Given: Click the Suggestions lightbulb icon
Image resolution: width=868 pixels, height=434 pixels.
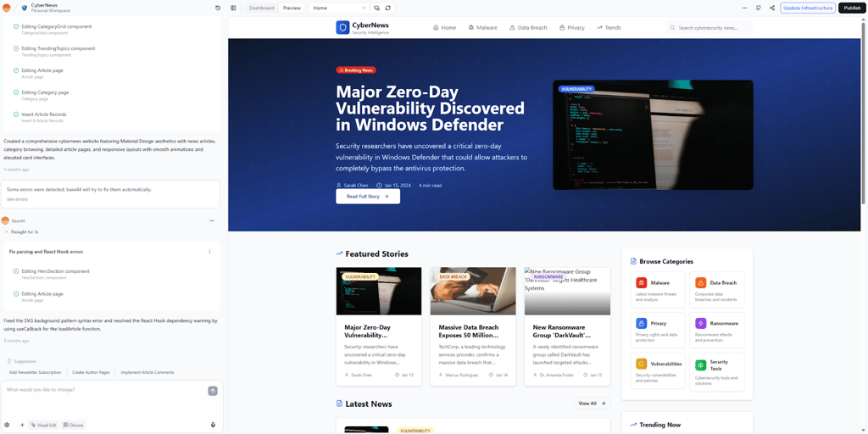Looking at the screenshot, I should (x=9, y=361).
